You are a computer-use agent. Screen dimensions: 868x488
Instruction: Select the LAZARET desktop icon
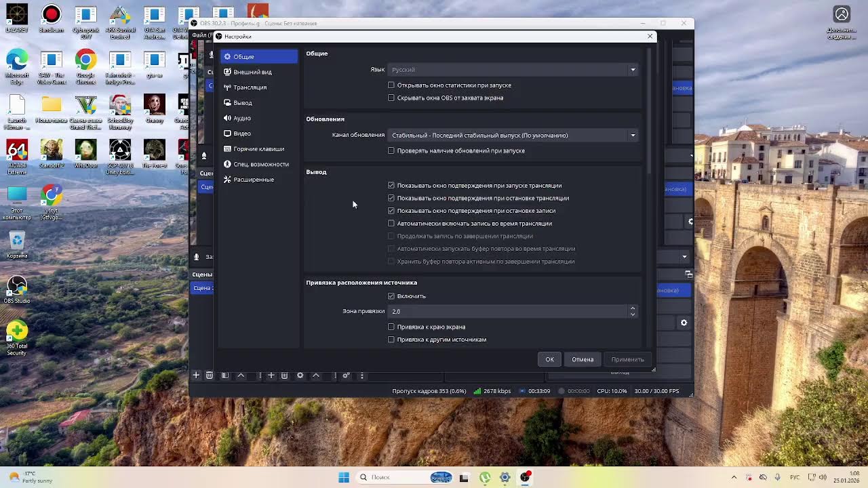coord(17,20)
